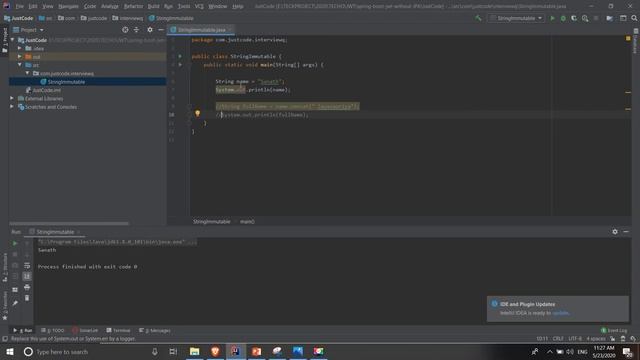Open Run panel settings gear
The image size is (640, 360).
point(615,232)
